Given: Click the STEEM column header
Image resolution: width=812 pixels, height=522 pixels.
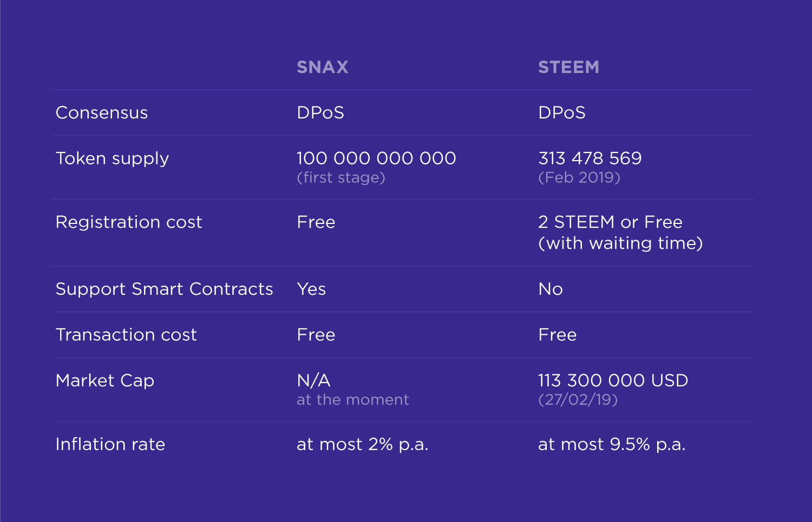Looking at the screenshot, I should [x=568, y=67].
